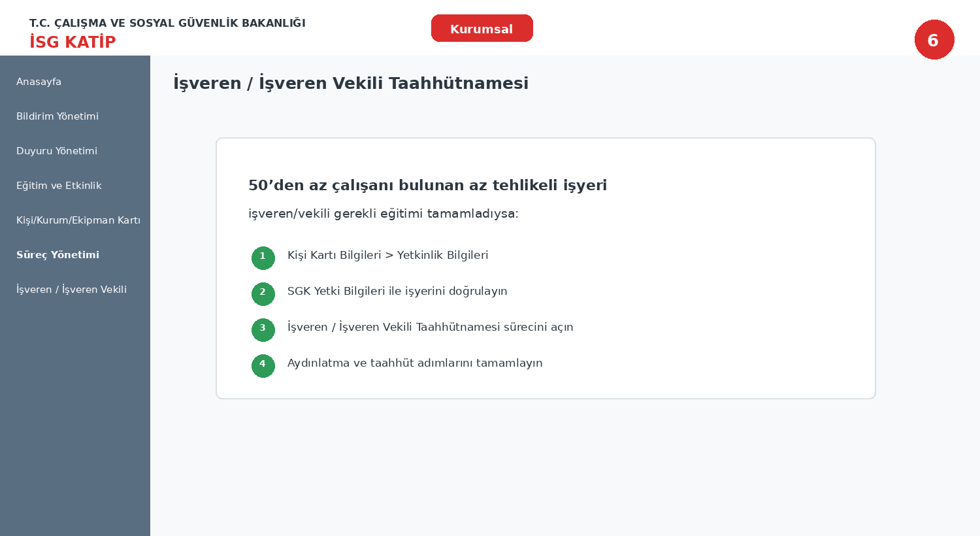Click "Kişi Kartı Bilgileri > Yetkinlik Bilgileri" text
This screenshot has height=536, width=980.
pyautogui.click(x=388, y=255)
